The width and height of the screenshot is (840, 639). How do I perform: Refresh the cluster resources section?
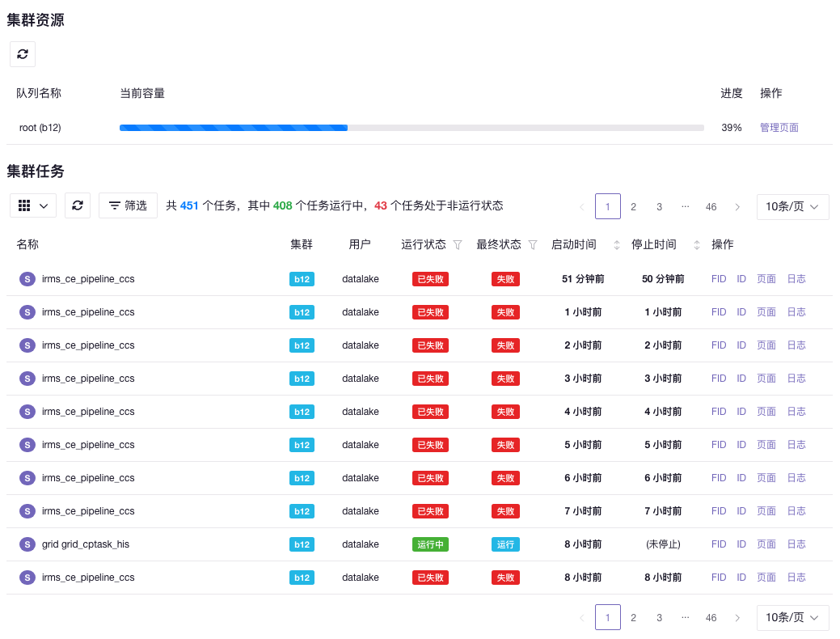[x=23, y=54]
